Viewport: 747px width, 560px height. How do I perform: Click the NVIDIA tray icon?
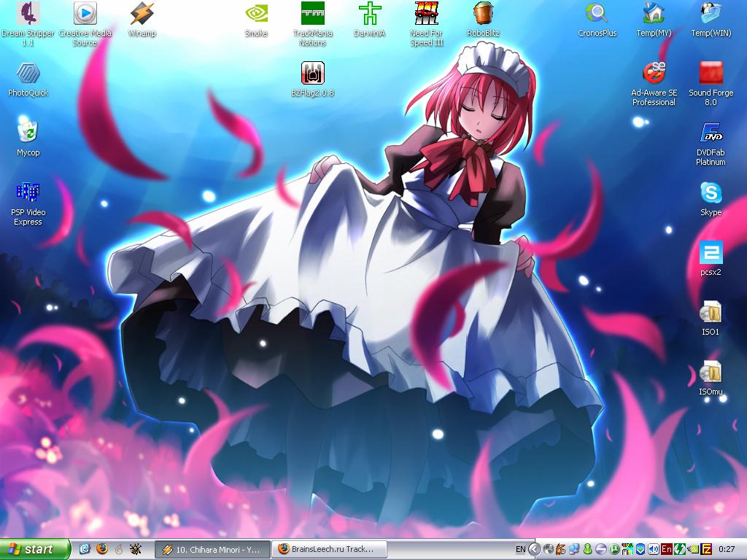694,549
